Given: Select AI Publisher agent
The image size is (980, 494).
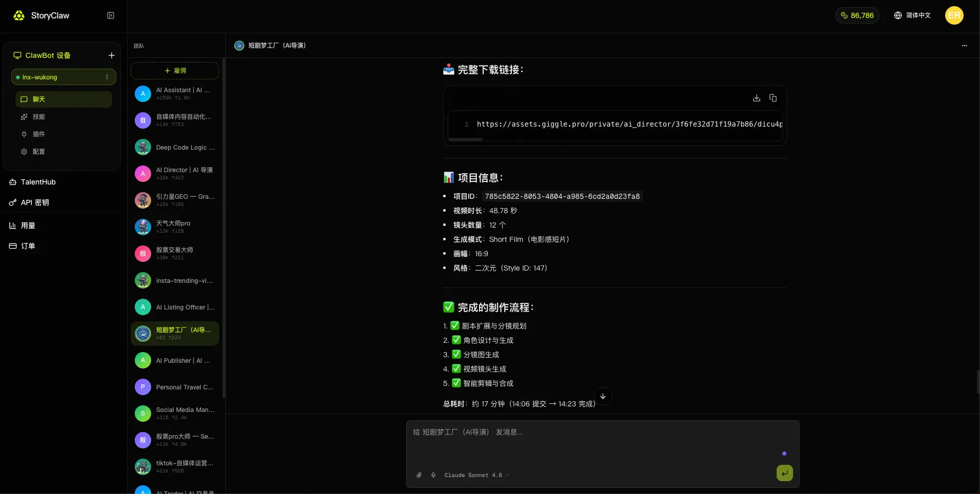Looking at the screenshot, I should pyautogui.click(x=175, y=360).
